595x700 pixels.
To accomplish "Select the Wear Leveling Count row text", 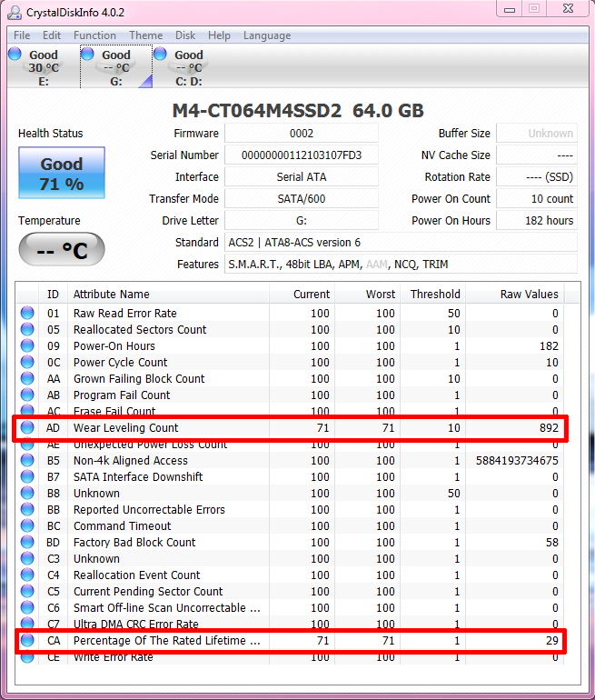I will [x=125, y=427].
